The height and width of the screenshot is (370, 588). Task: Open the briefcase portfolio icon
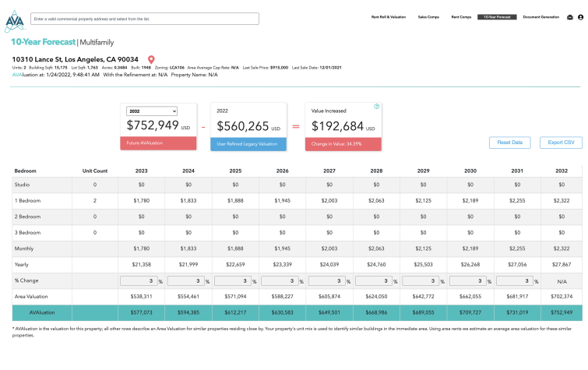coord(568,16)
